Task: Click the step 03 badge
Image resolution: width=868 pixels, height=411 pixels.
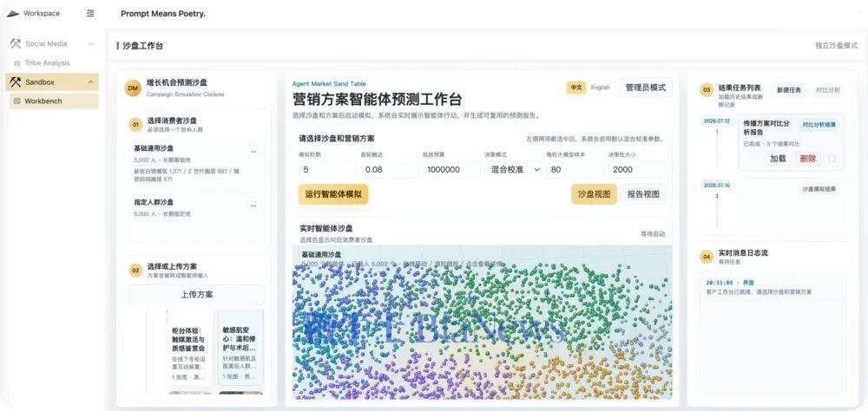Action: pyautogui.click(x=707, y=90)
